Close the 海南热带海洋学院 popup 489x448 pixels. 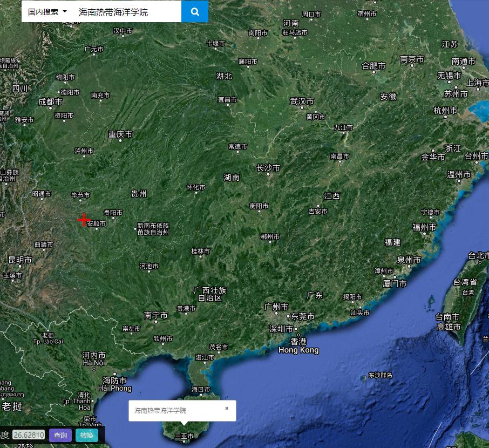tap(227, 408)
